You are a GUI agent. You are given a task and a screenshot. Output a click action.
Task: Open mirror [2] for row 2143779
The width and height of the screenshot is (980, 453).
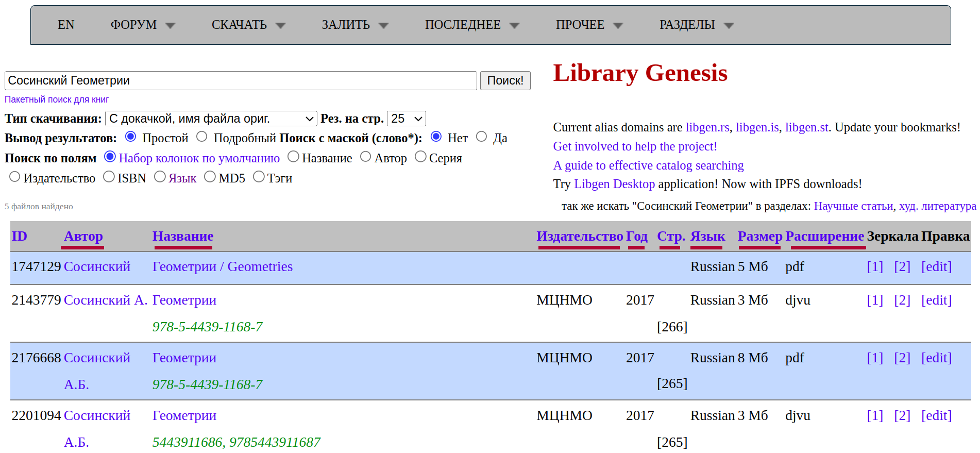(902, 300)
